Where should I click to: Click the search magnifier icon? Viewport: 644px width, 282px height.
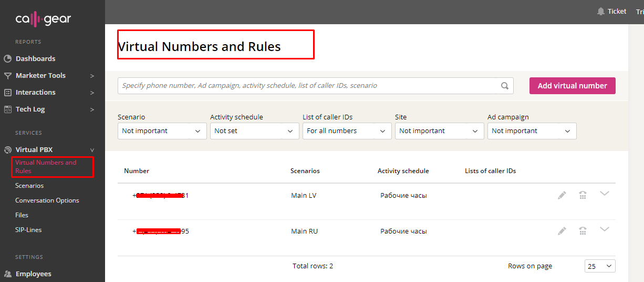coord(505,86)
